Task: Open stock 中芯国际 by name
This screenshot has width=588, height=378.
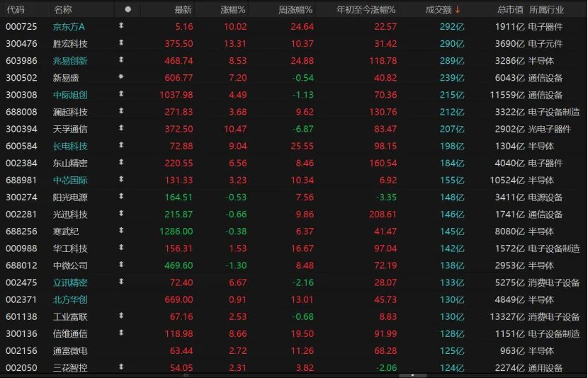Action: [x=70, y=181]
